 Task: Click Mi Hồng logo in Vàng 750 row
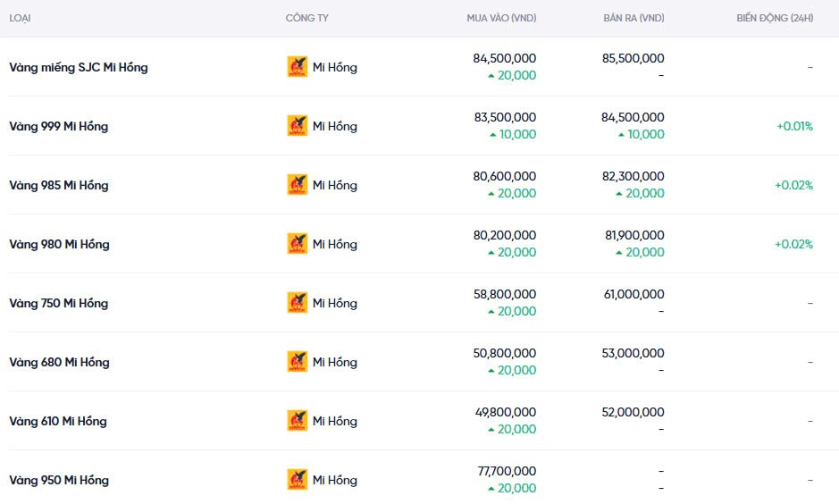[297, 303]
